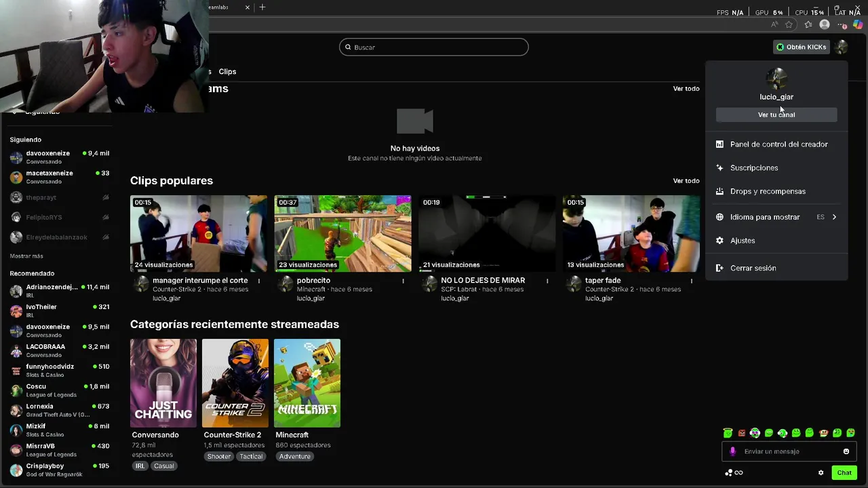
Task: Open the taper fade clip thumbnail
Action: click(631, 233)
